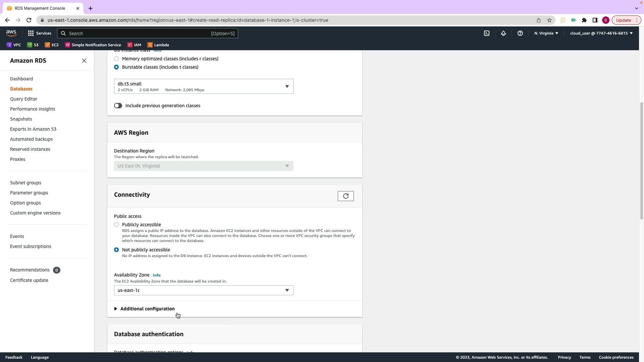This screenshot has width=644, height=362.
Task: Toggle Include previous generation classes
Action: tap(118, 106)
